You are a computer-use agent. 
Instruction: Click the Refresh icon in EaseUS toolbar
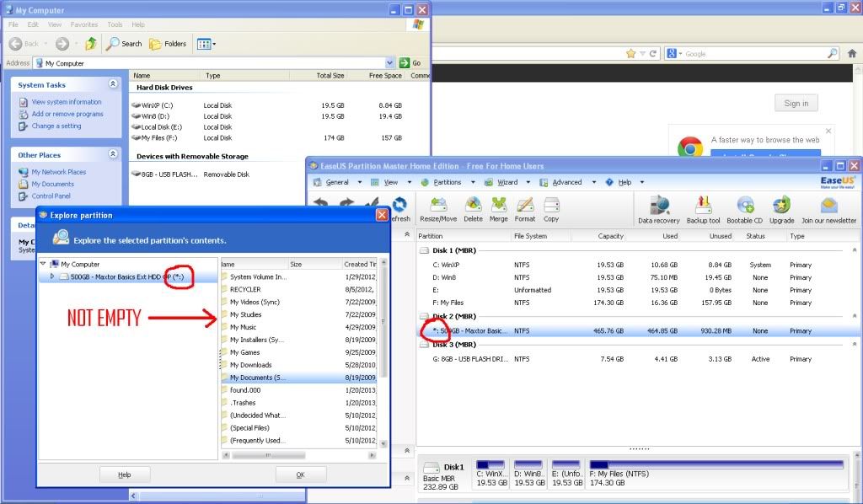(x=400, y=210)
